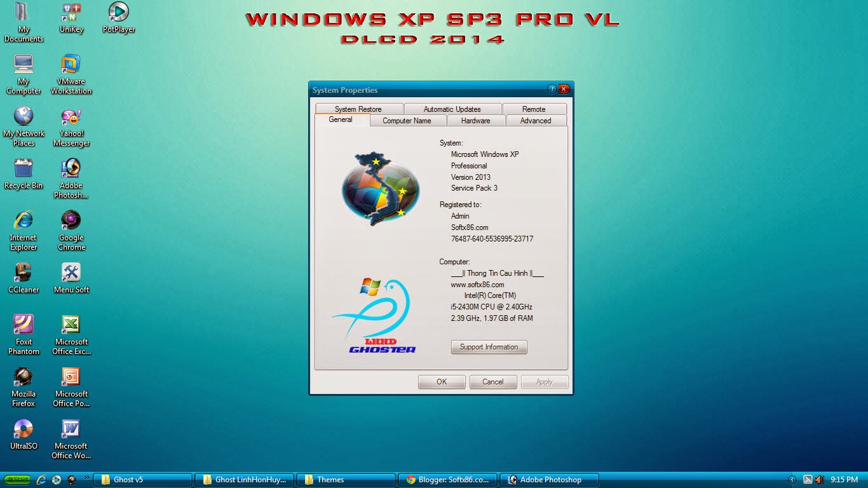The height and width of the screenshot is (488, 868).
Task: Click the network tray icon beside the volume icon
Action: [808, 480]
